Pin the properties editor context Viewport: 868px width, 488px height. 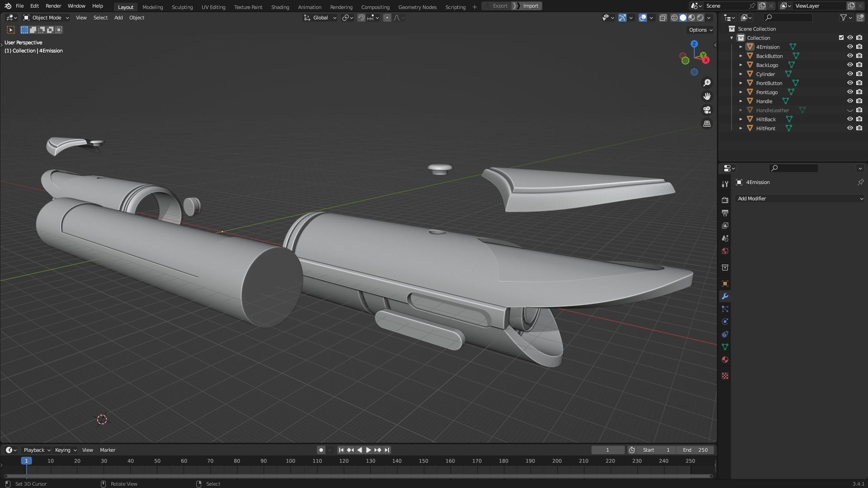pyautogui.click(x=860, y=182)
